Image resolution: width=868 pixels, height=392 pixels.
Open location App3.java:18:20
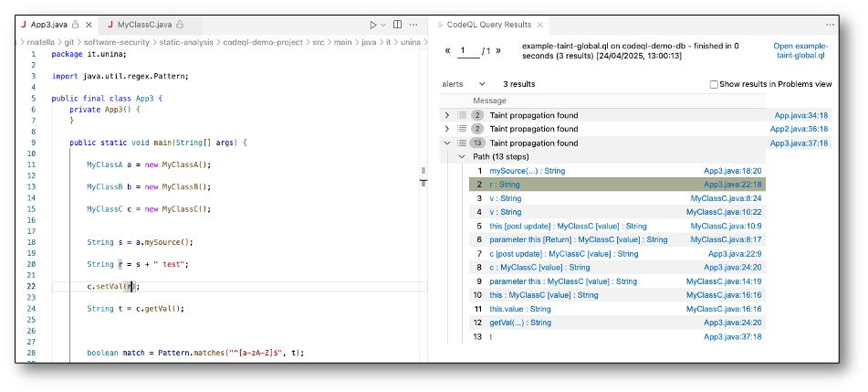tap(732, 171)
